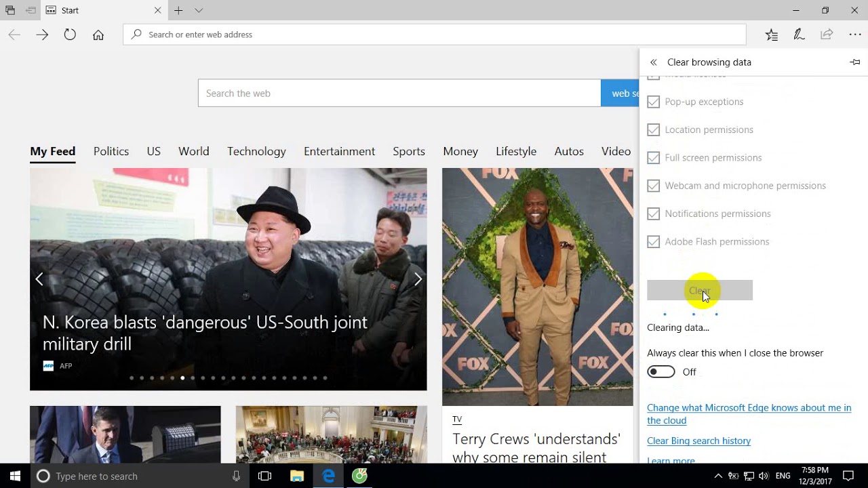Open Add notes pen icon
868x488 pixels.
click(799, 35)
